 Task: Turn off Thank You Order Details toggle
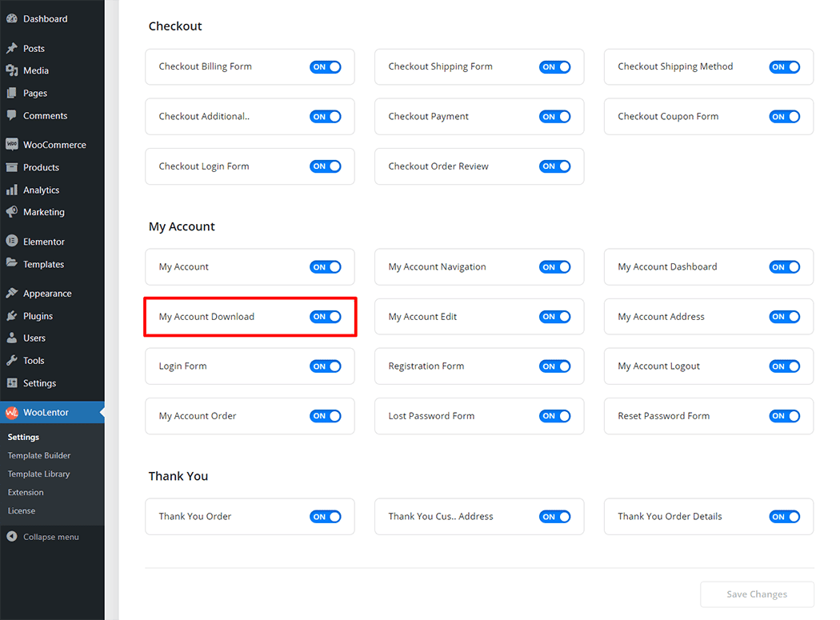784,517
